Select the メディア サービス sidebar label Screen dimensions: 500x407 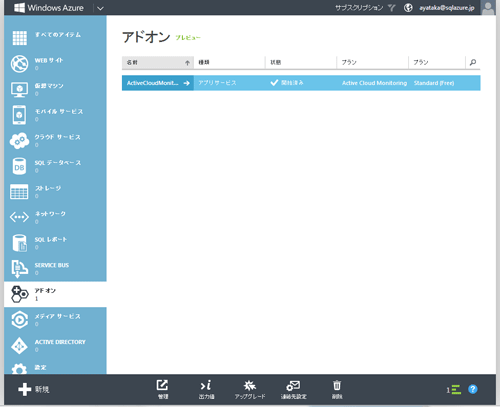click(x=57, y=316)
